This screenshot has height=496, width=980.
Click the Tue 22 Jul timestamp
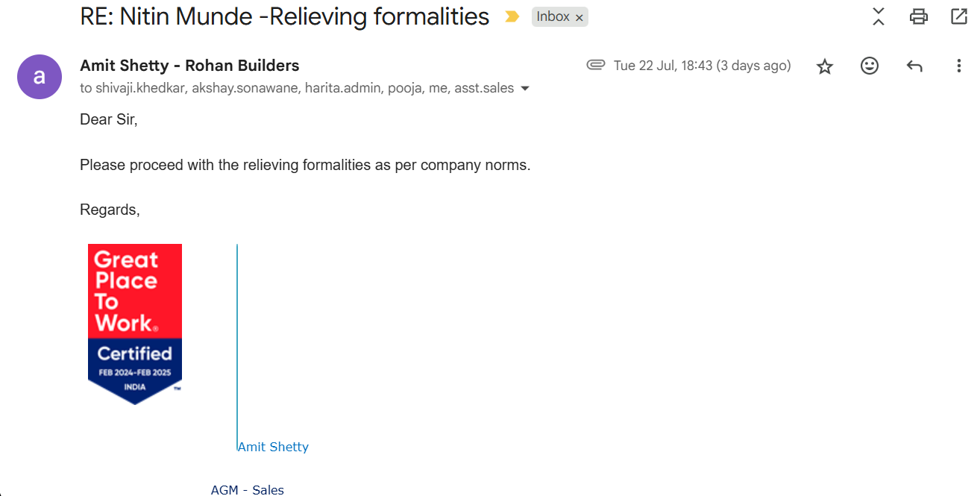tap(702, 66)
